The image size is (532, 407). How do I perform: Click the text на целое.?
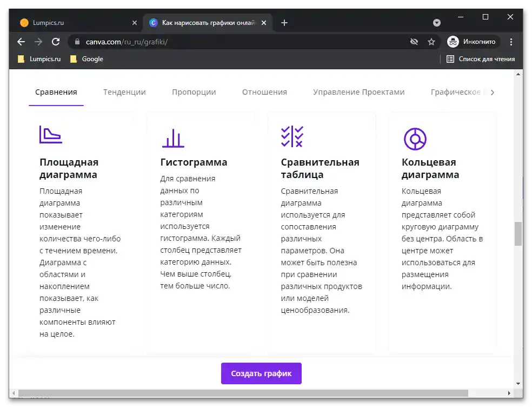57,334
